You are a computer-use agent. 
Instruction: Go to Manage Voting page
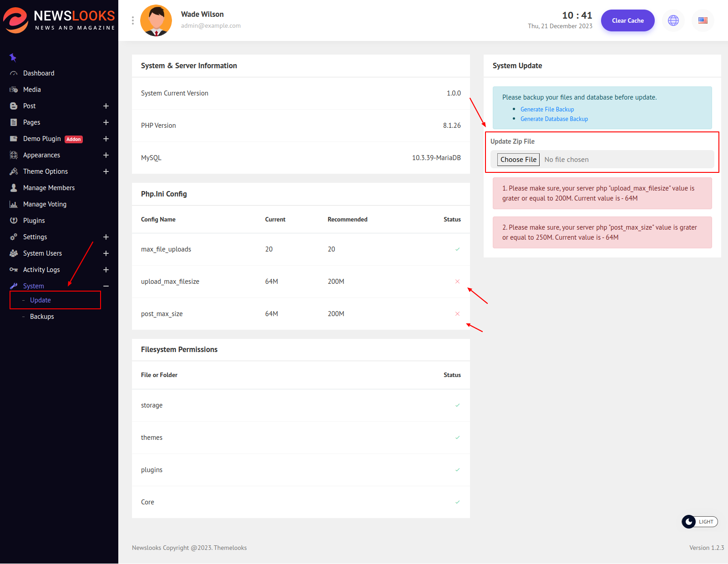tap(45, 204)
